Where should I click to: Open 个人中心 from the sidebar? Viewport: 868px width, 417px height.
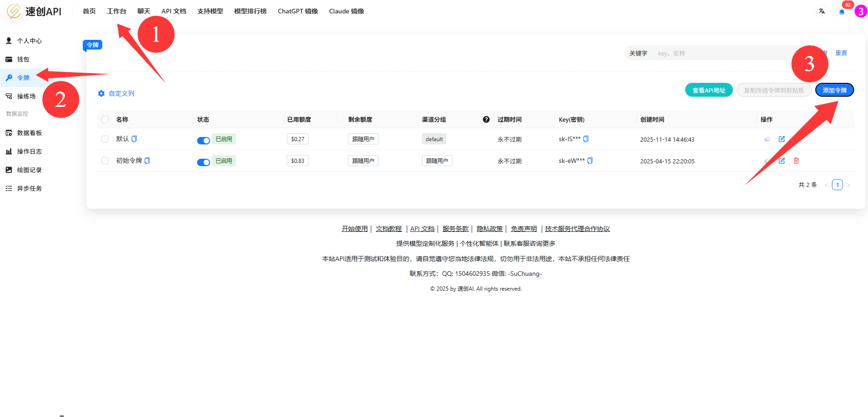28,41
